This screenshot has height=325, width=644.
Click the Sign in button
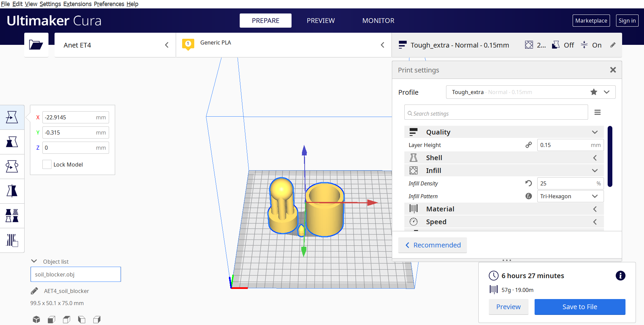coord(627,21)
